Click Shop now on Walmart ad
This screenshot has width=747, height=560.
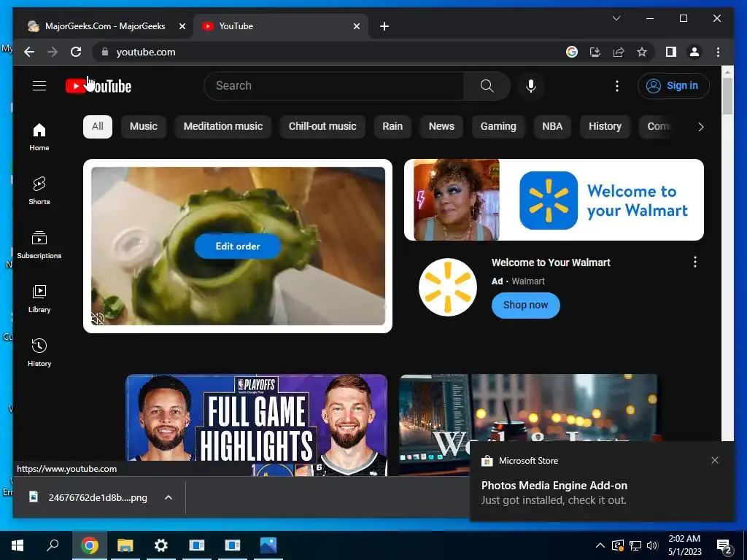click(x=525, y=305)
